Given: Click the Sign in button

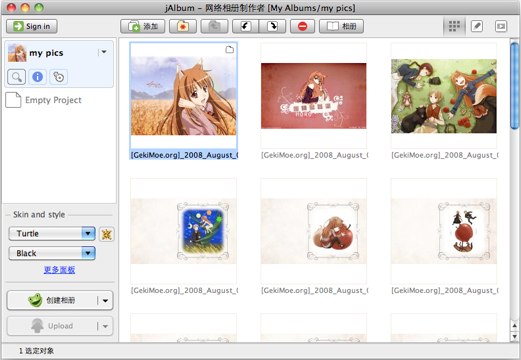Looking at the screenshot, I should point(32,26).
